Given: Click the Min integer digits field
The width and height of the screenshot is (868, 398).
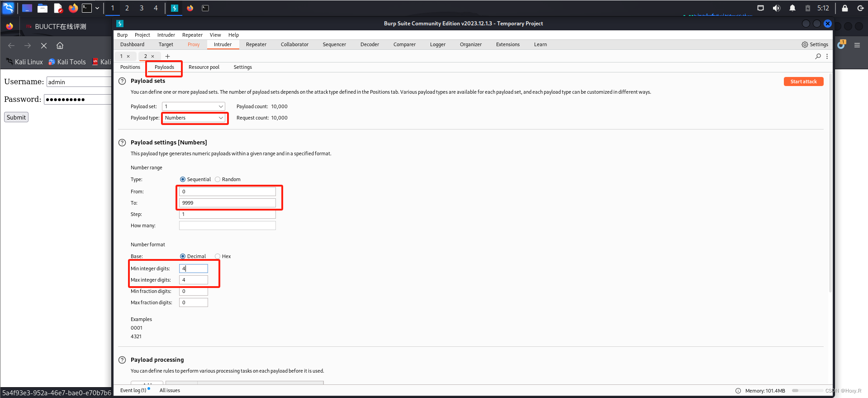Looking at the screenshot, I should point(194,269).
